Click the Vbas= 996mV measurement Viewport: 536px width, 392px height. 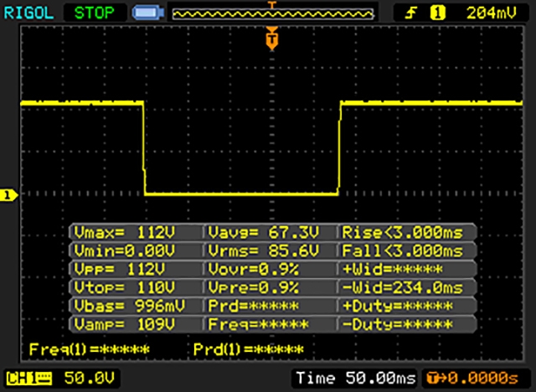click(x=130, y=306)
